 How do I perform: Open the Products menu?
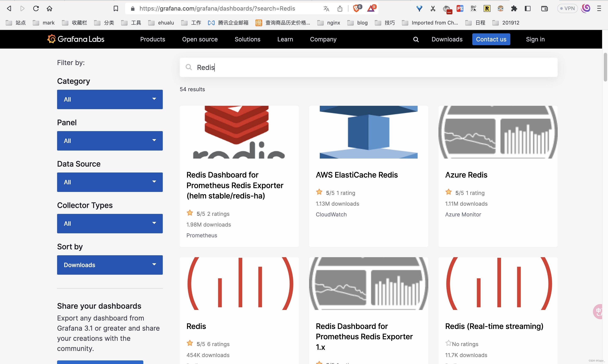(x=152, y=39)
